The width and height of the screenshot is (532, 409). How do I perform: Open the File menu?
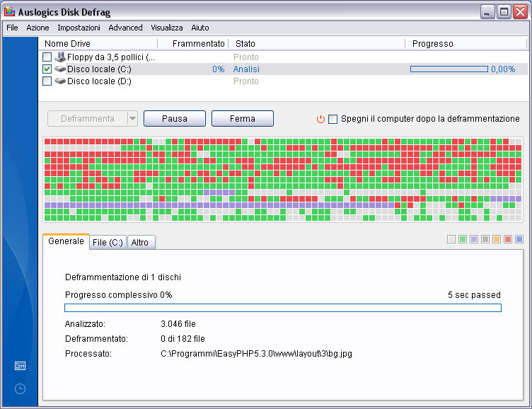pos(12,28)
